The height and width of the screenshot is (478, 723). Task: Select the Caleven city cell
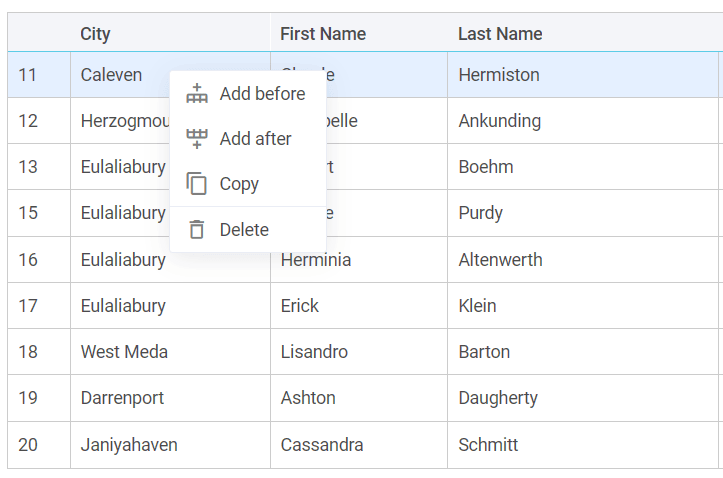pyautogui.click(x=111, y=75)
